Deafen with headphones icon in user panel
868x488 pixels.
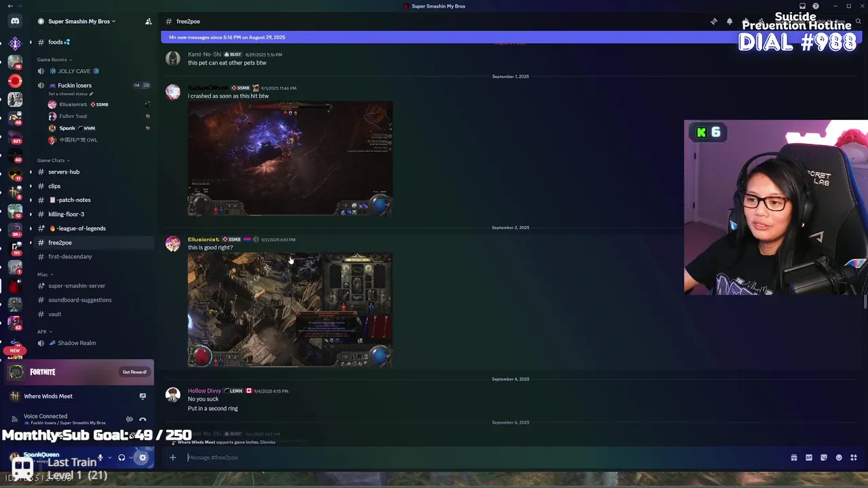click(x=121, y=457)
